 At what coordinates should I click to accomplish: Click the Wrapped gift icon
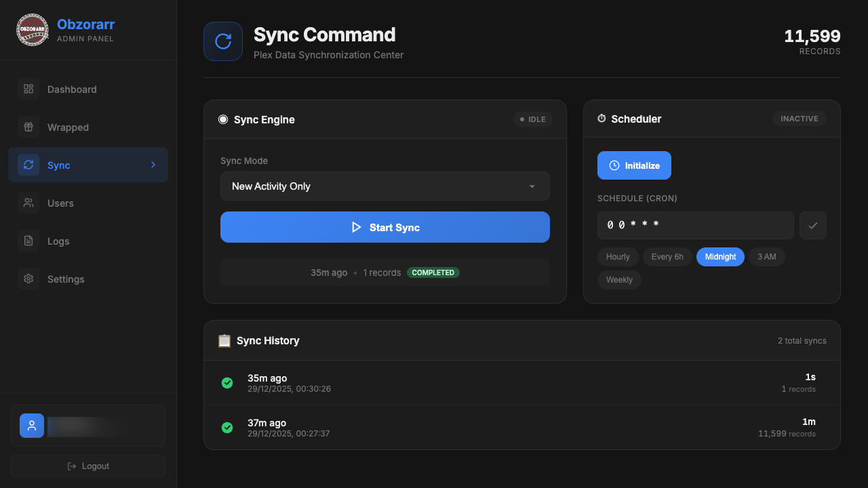[28, 127]
